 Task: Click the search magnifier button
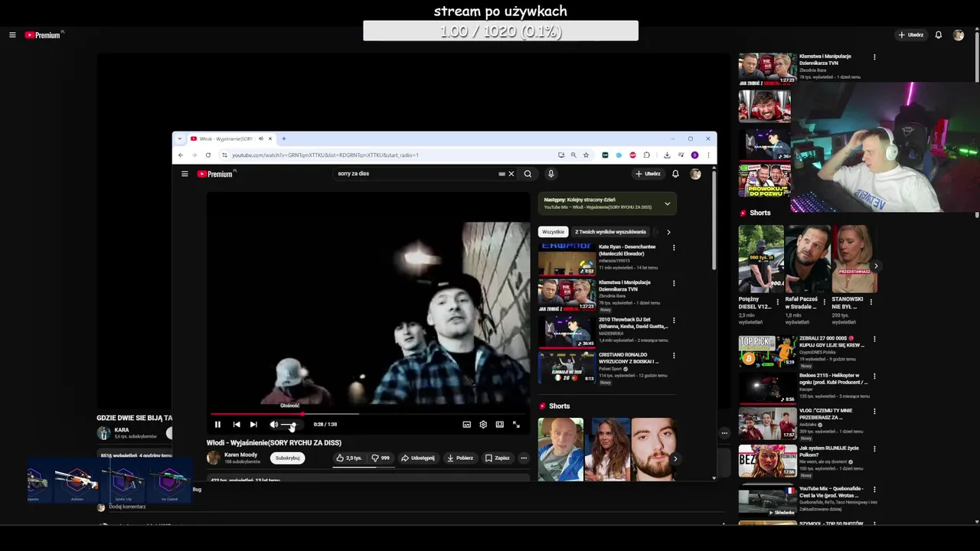[528, 174]
